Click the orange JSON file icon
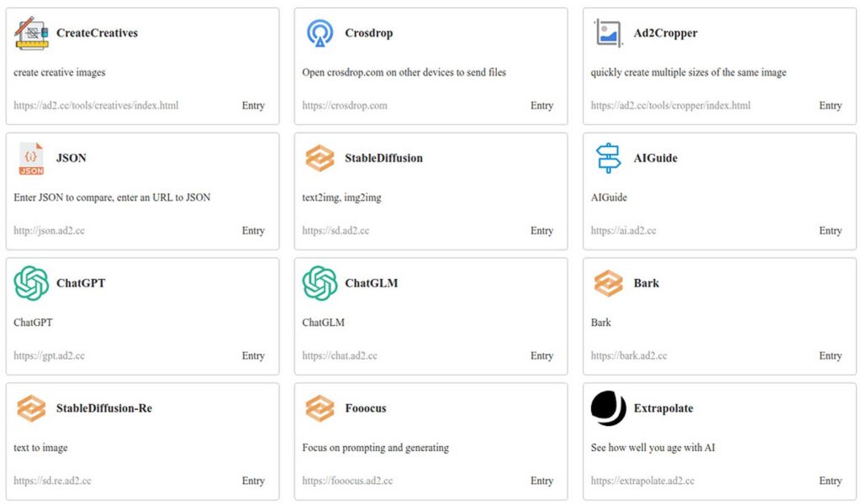 [30, 158]
